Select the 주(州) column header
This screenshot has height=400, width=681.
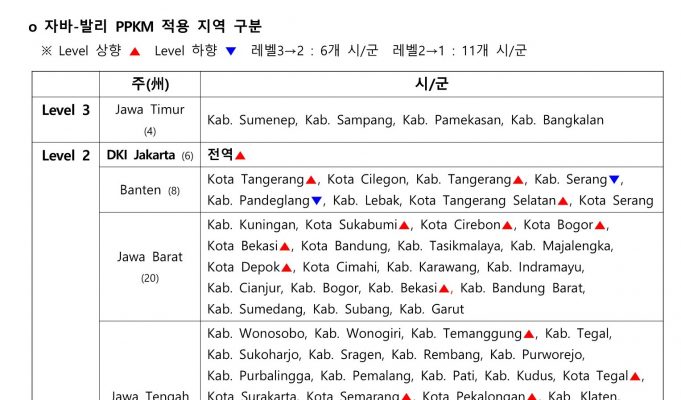(x=150, y=83)
